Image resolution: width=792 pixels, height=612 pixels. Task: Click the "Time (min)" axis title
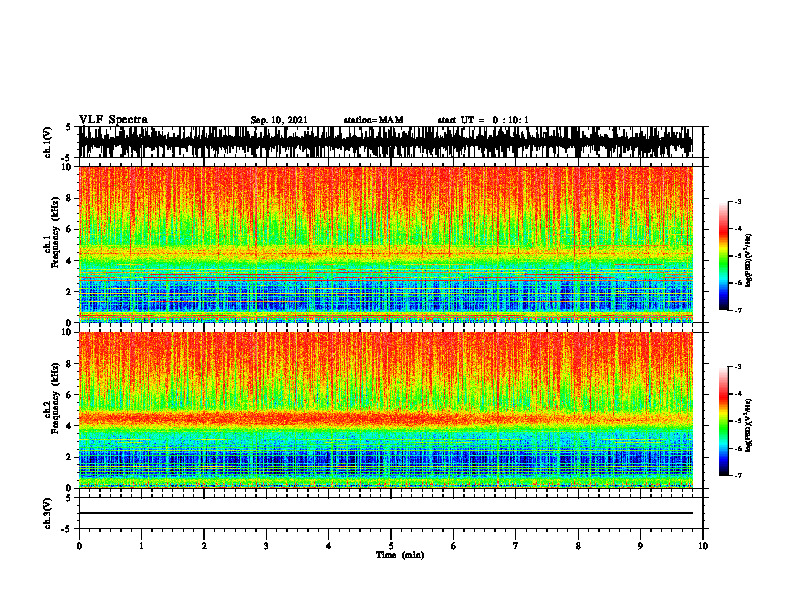tap(400, 555)
